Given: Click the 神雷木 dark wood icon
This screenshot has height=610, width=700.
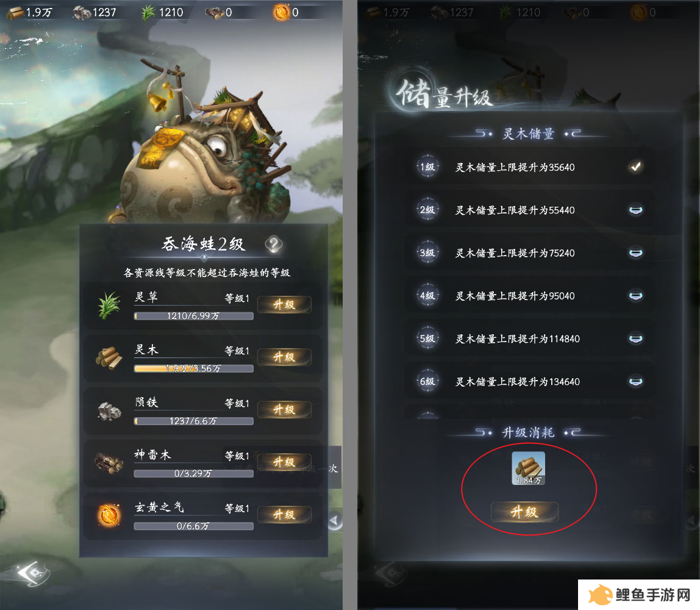Looking at the screenshot, I should click(109, 463).
